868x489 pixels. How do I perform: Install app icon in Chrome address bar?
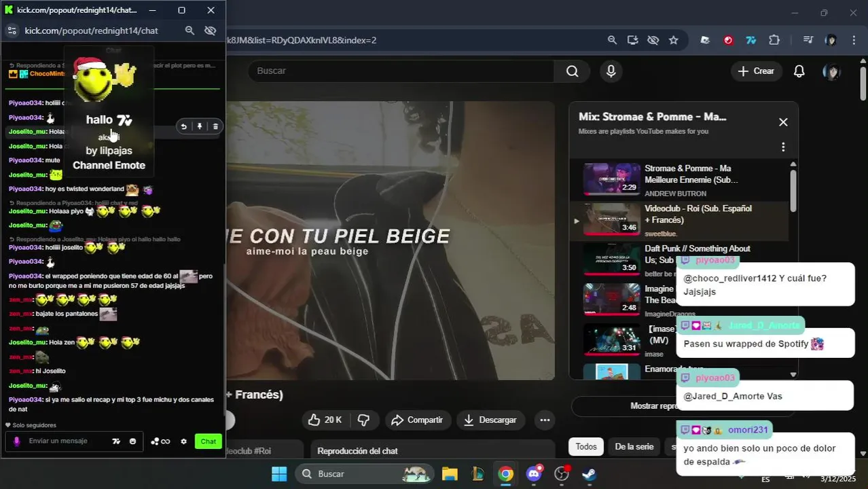point(632,40)
